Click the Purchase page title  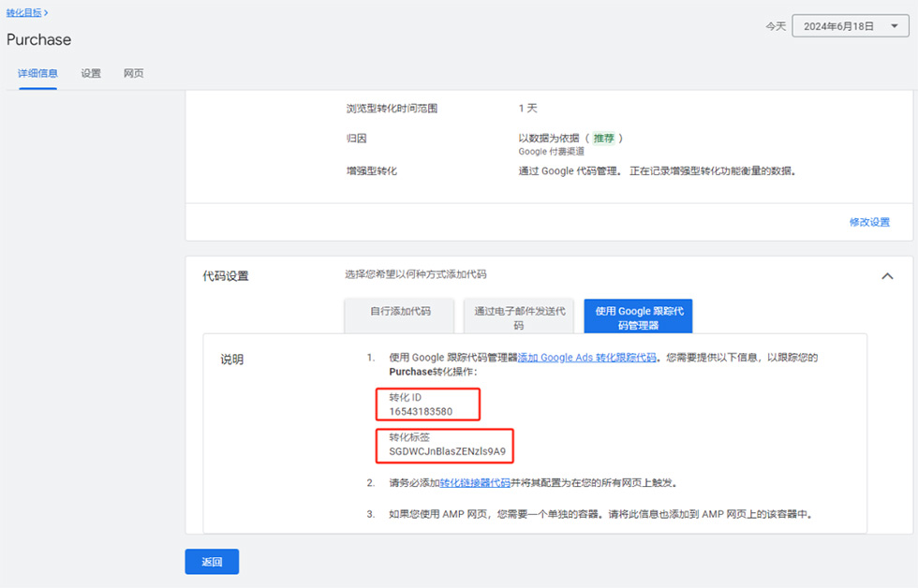[x=39, y=39]
